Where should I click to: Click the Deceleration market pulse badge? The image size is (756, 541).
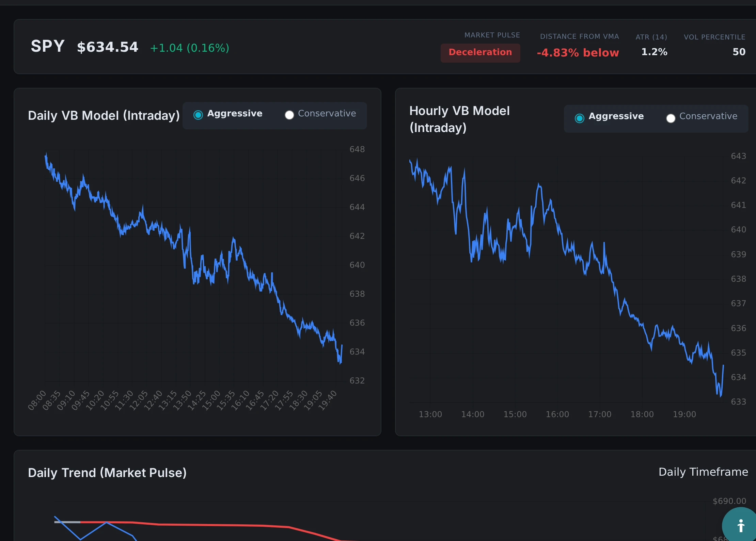click(480, 52)
